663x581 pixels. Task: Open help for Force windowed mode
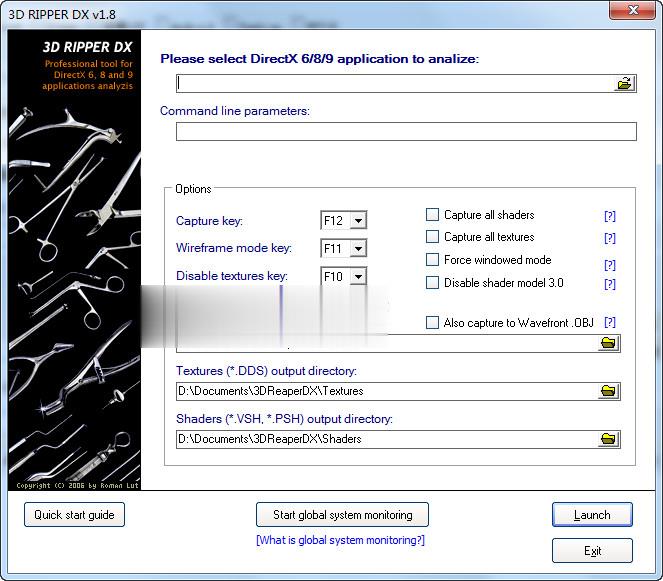(610, 265)
